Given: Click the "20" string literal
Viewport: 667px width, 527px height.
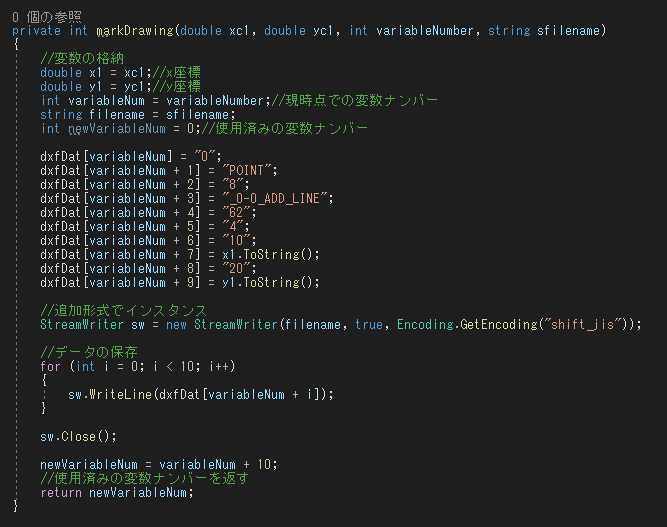Looking at the screenshot, I should pyautogui.click(x=236, y=269).
